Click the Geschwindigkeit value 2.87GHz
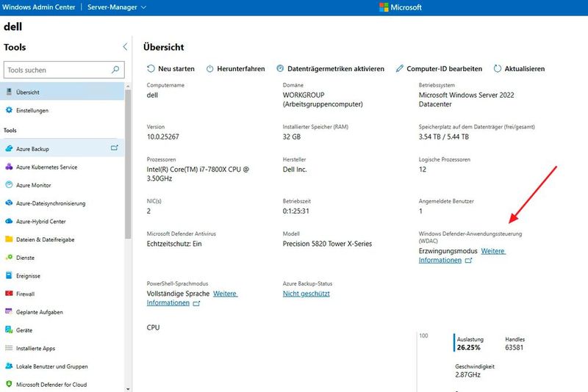This screenshot has height=392, width=588. 467,374
